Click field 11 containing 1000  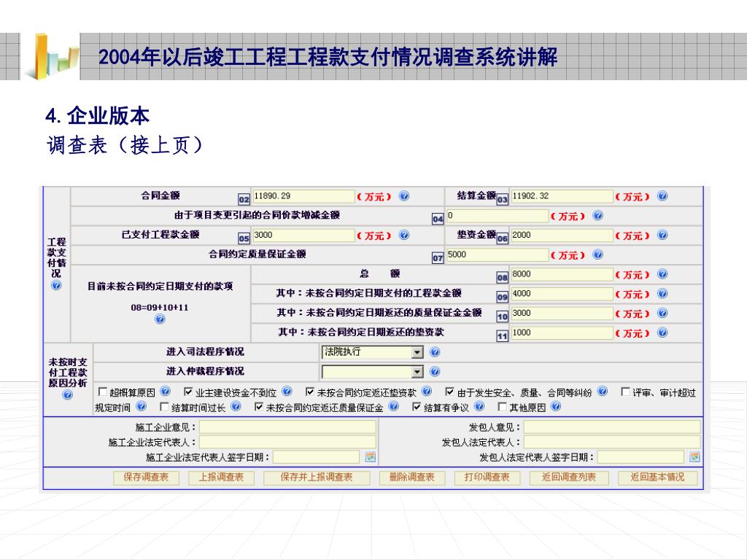pyautogui.click(x=562, y=332)
